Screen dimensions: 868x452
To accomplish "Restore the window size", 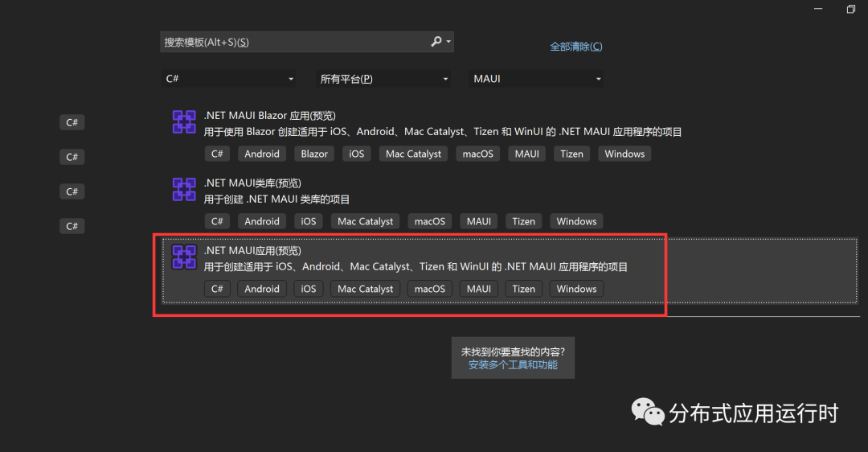I will [x=851, y=9].
